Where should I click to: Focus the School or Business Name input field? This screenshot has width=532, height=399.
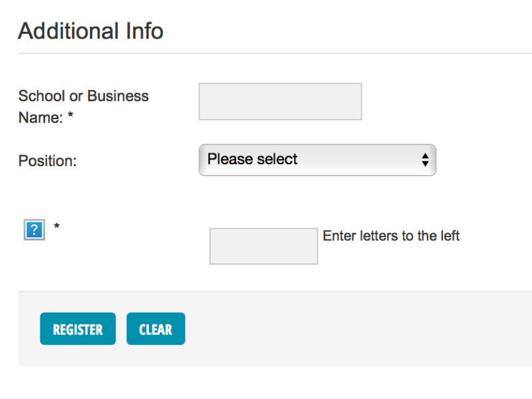point(280,102)
